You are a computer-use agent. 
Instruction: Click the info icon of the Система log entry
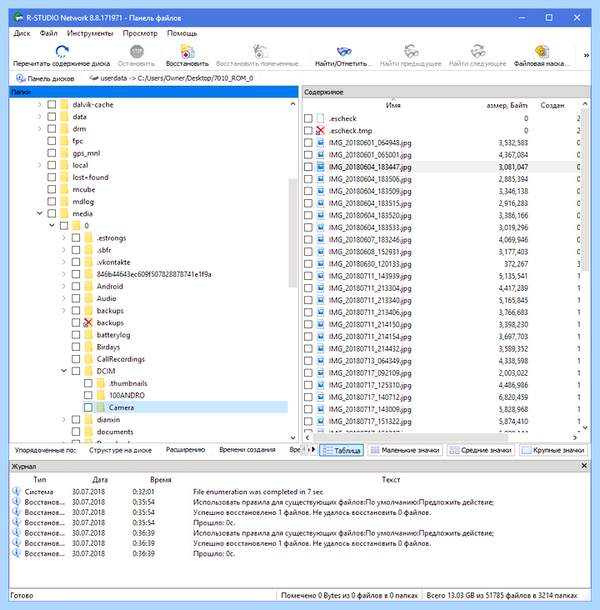pos(16,491)
